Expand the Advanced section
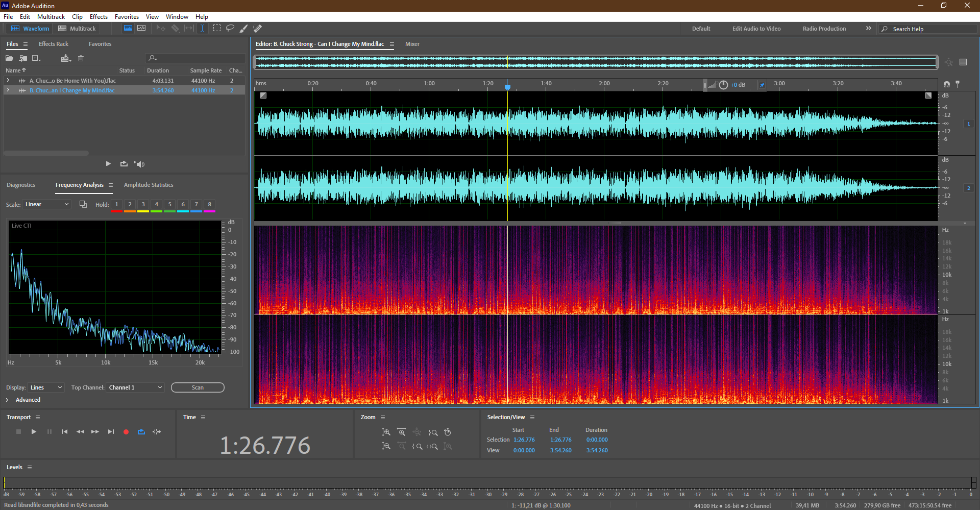 [x=7, y=400]
